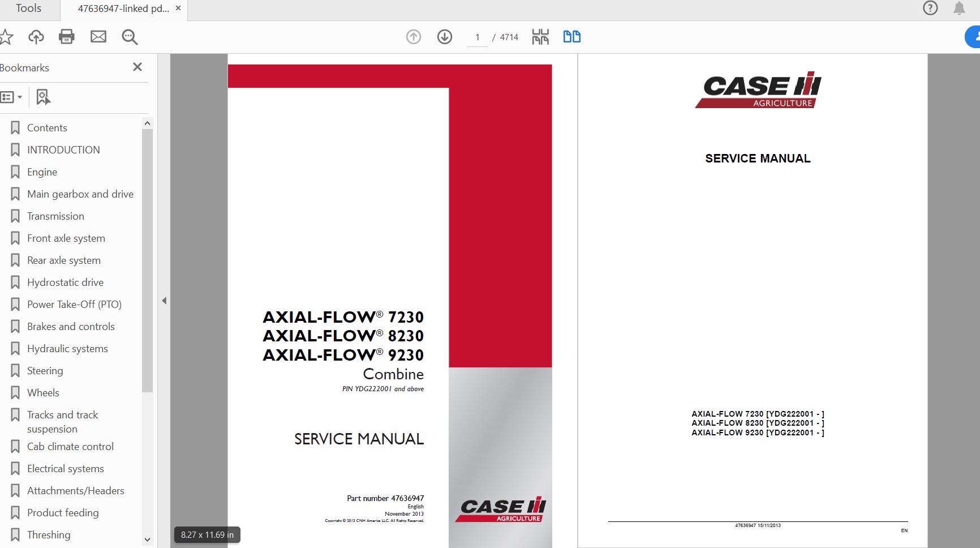Jump to Electrical systems bookmark
Viewport: 980px width, 548px height.
tap(66, 469)
